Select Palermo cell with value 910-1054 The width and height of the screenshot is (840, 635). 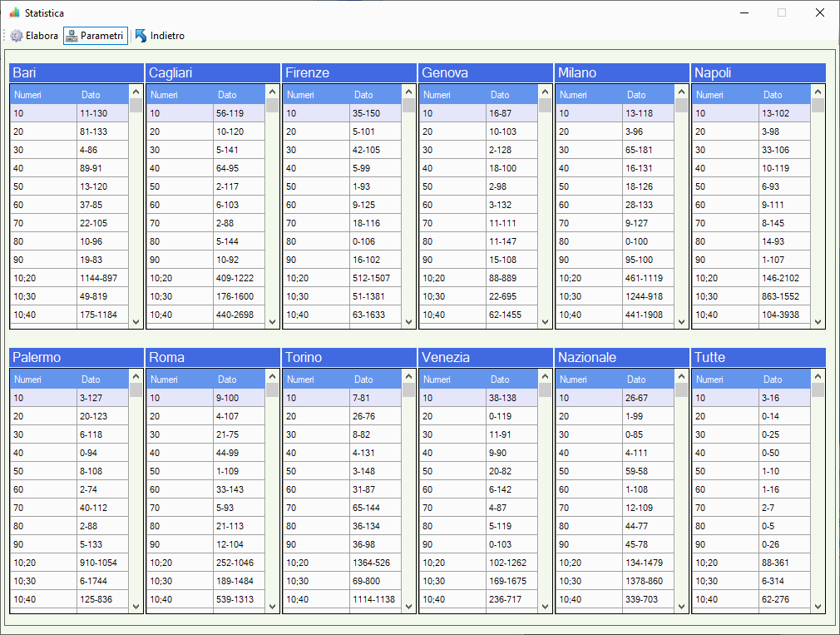click(x=103, y=563)
